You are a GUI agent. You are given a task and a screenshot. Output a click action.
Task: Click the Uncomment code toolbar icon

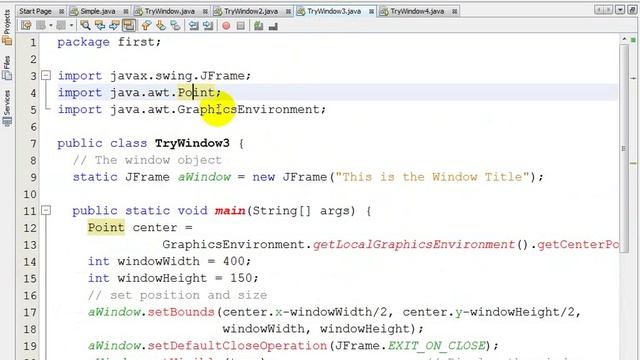tap(273, 26)
